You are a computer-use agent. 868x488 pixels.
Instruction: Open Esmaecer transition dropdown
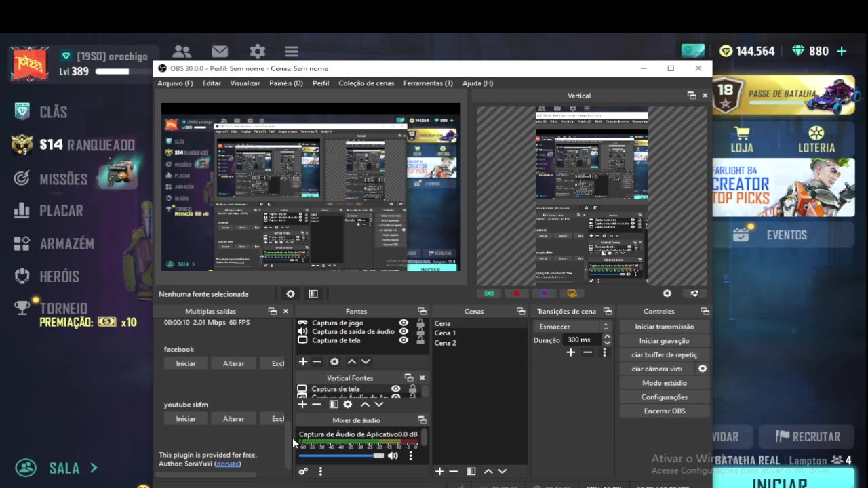coord(574,327)
